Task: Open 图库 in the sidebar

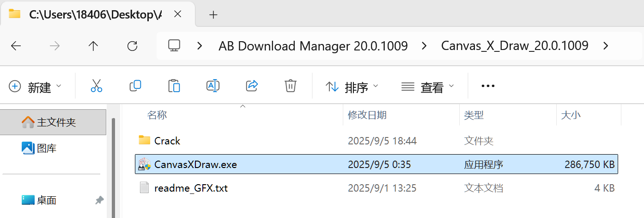Action: point(46,149)
